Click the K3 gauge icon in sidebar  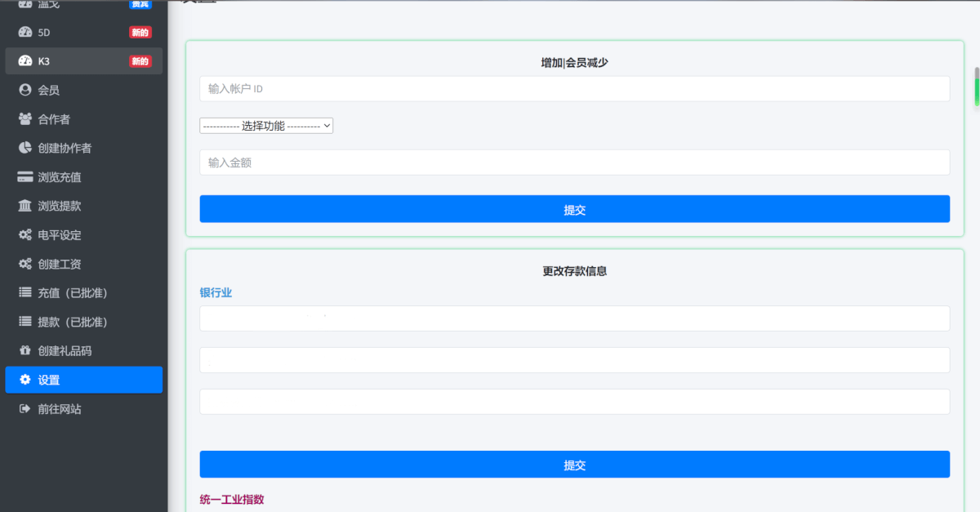24,61
